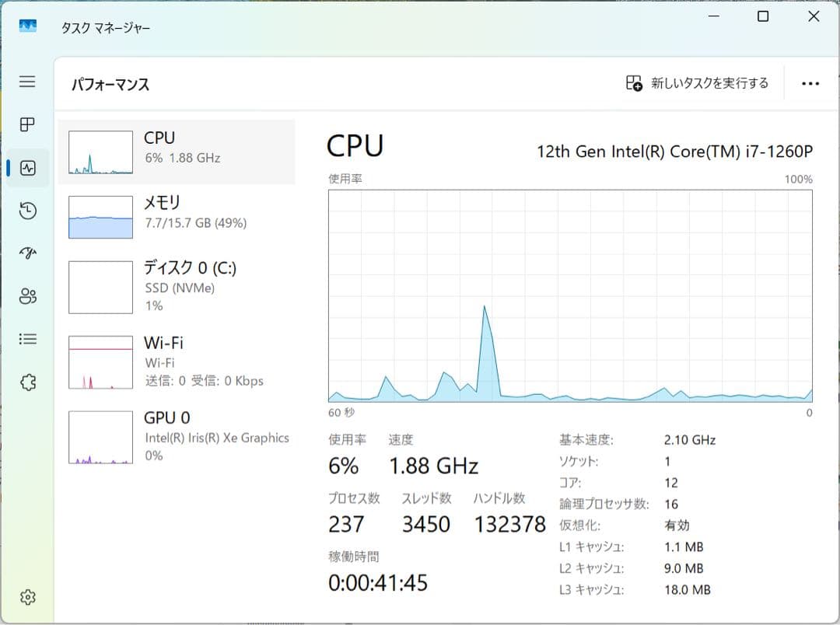Open the Startup apps page icon
The height and width of the screenshot is (625, 840).
pos(27,253)
